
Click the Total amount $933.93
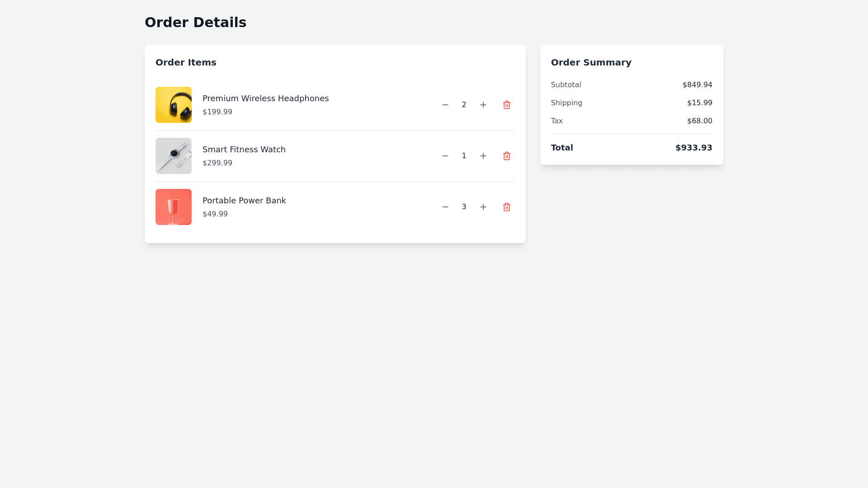pos(693,148)
